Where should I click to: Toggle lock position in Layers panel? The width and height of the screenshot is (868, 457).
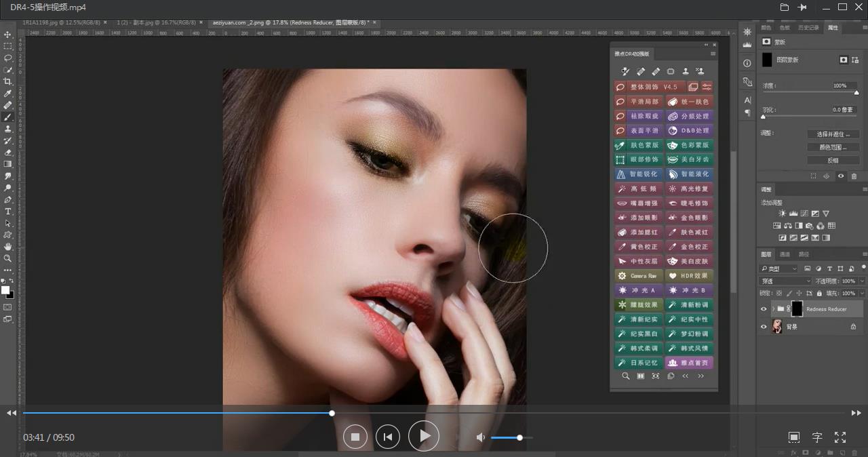tap(800, 294)
